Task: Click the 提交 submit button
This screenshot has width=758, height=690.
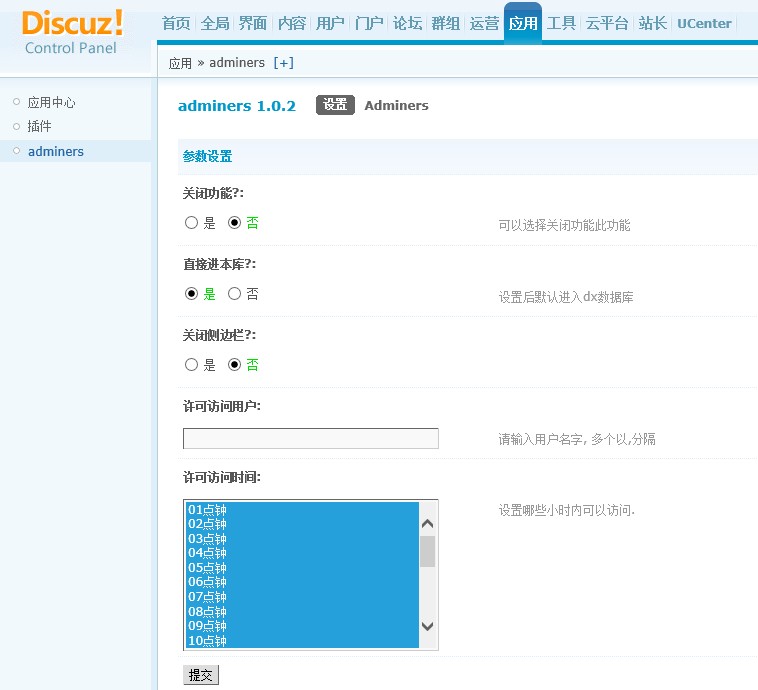Action: (x=200, y=676)
